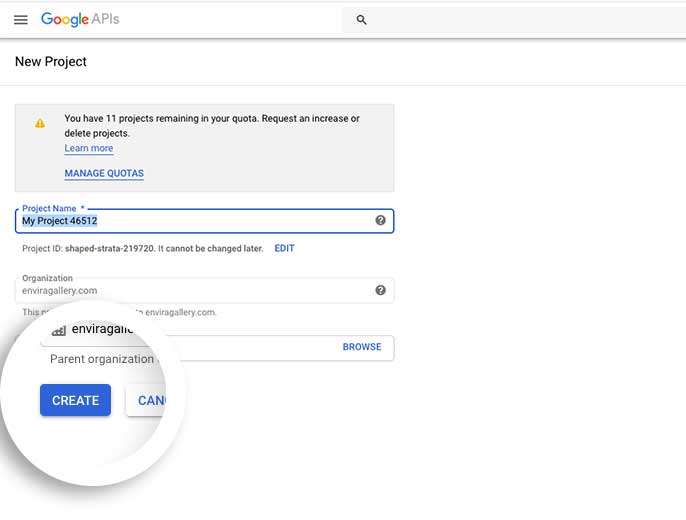686x520 pixels.
Task: Click the MANAGE QUOTAS link
Action: pos(104,173)
